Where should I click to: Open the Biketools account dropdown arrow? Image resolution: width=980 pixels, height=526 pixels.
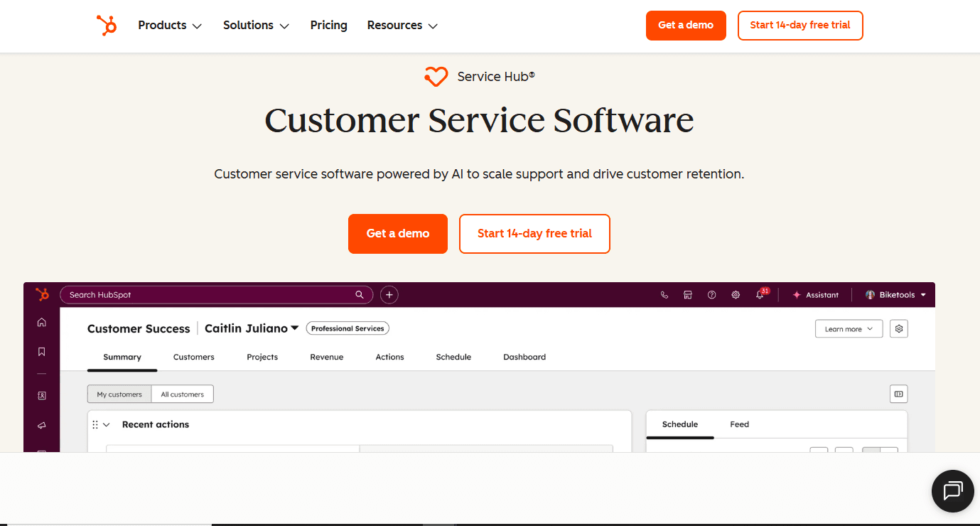[923, 295]
